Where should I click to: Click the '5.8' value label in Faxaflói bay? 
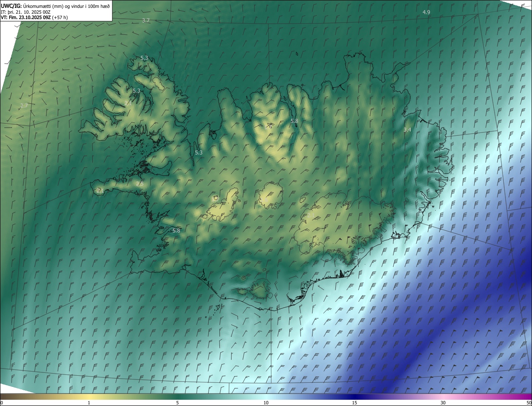176,230
